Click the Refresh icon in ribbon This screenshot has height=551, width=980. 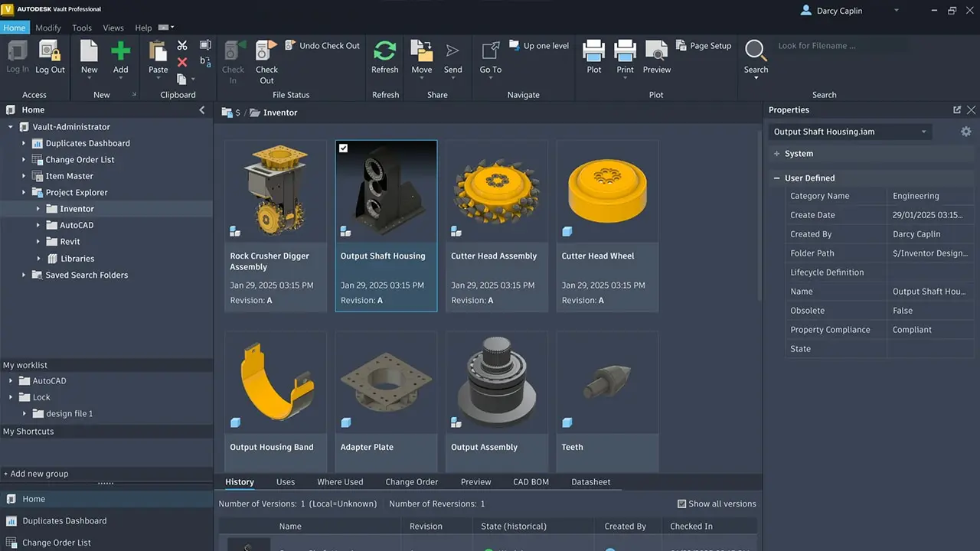[x=384, y=51]
